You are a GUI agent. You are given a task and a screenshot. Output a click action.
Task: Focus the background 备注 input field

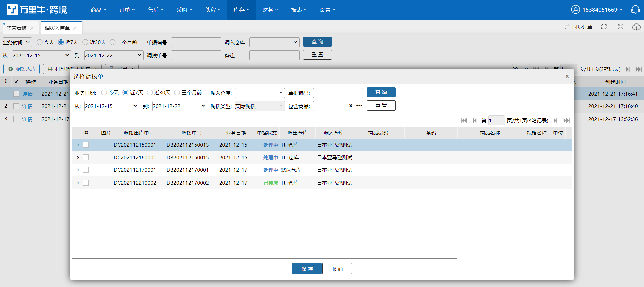pyautogui.click(x=274, y=55)
